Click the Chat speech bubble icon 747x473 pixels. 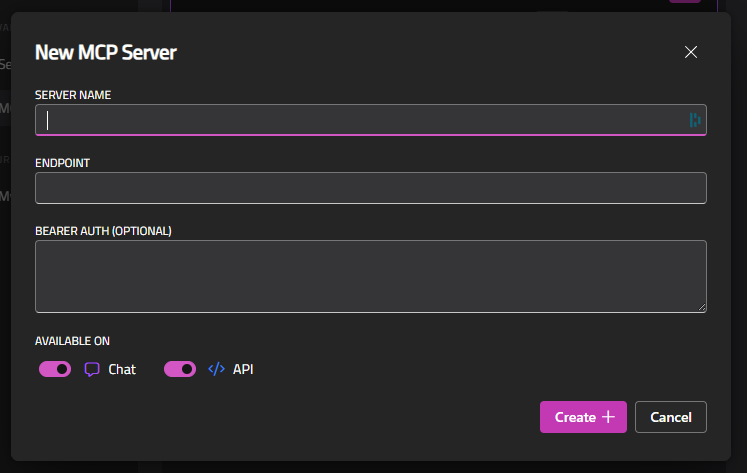coord(92,369)
